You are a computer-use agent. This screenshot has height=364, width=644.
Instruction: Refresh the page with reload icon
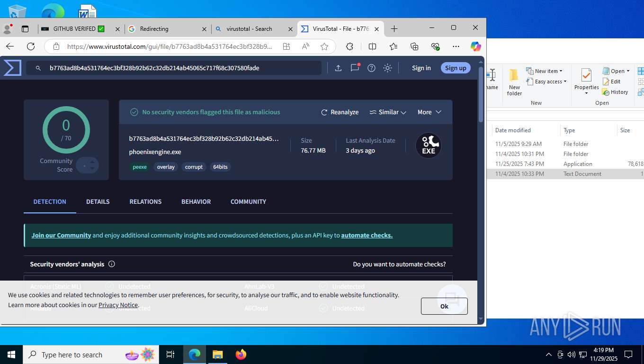(x=31, y=46)
